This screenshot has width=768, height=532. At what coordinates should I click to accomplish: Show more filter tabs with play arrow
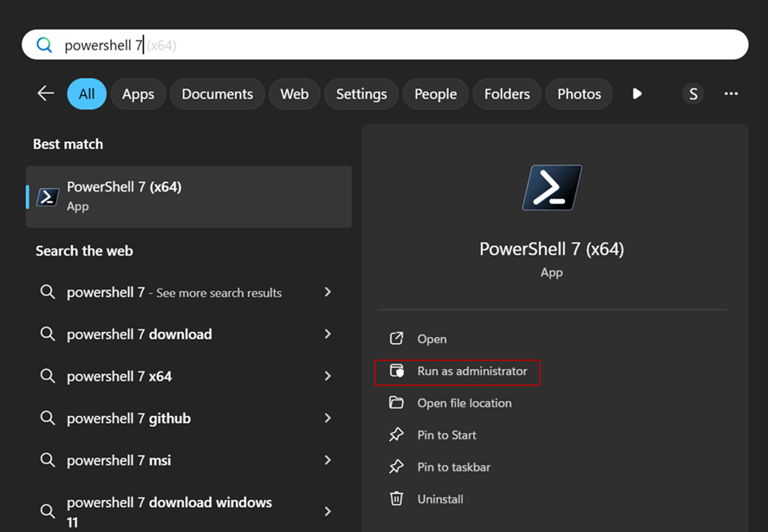pyautogui.click(x=637, y=94)
